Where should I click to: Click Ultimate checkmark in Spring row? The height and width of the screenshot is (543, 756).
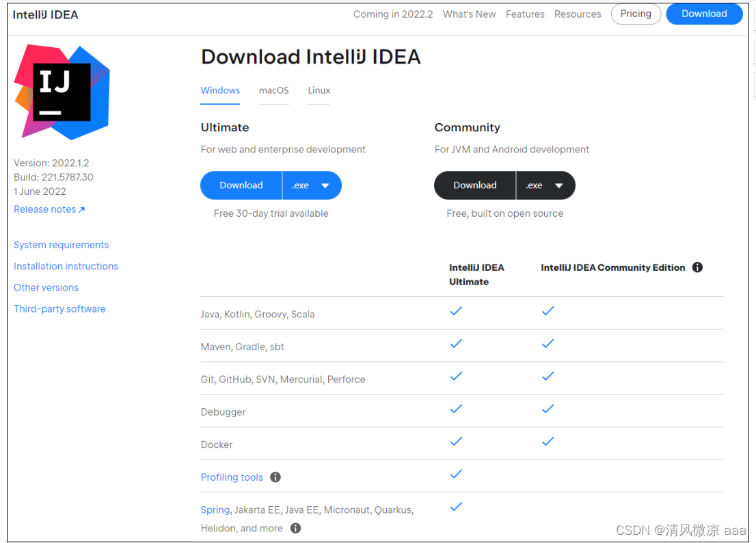pyautogui.click(x=456, y=506)
